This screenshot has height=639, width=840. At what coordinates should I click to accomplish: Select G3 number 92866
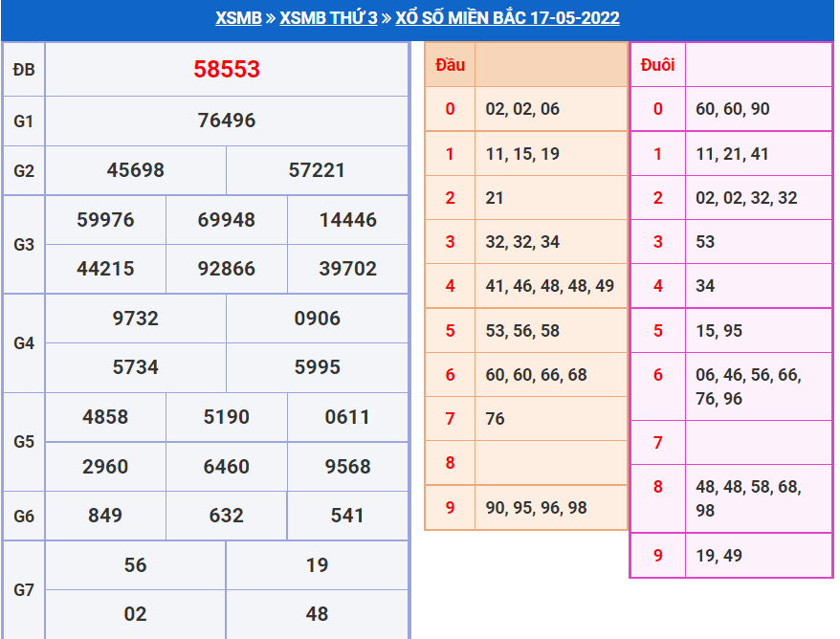click(x=227, y=269)
